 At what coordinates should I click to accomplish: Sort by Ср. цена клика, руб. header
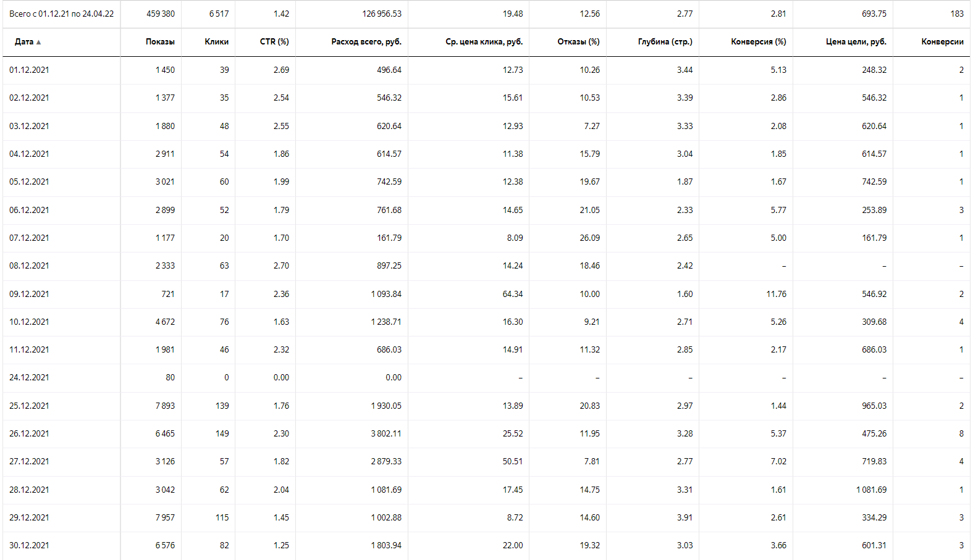click(x=484, y=42)
